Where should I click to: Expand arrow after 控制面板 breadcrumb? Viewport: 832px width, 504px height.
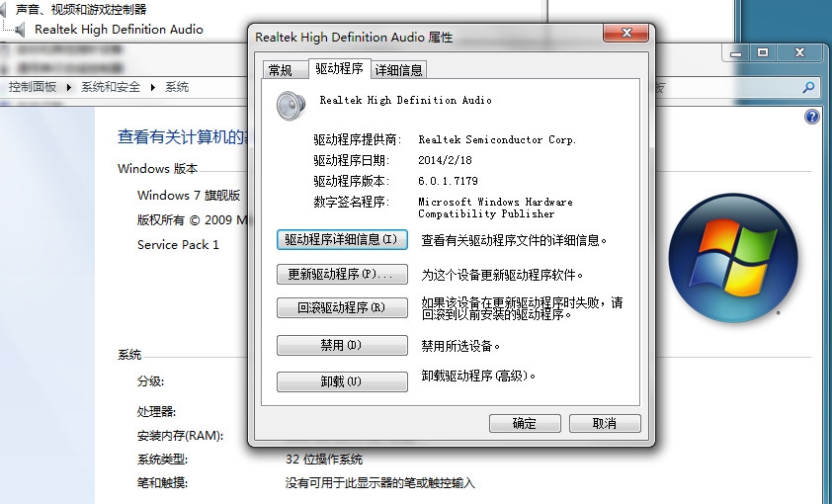click(x=68, y=88)
